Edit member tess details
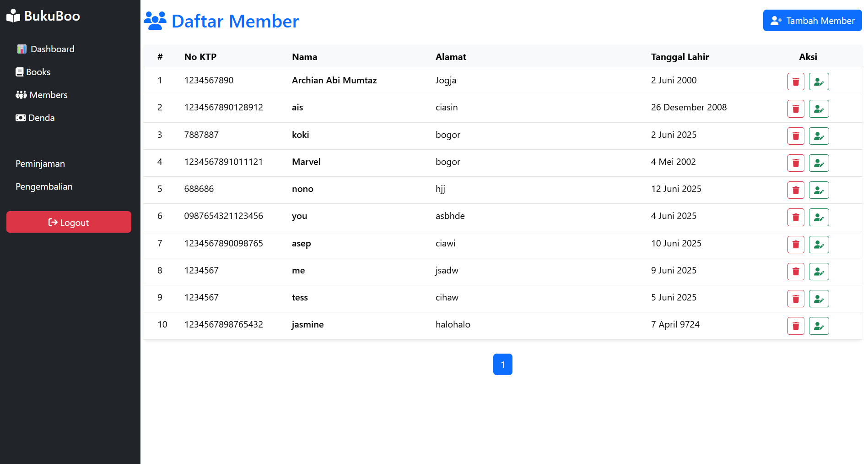 tap(819, 299)
